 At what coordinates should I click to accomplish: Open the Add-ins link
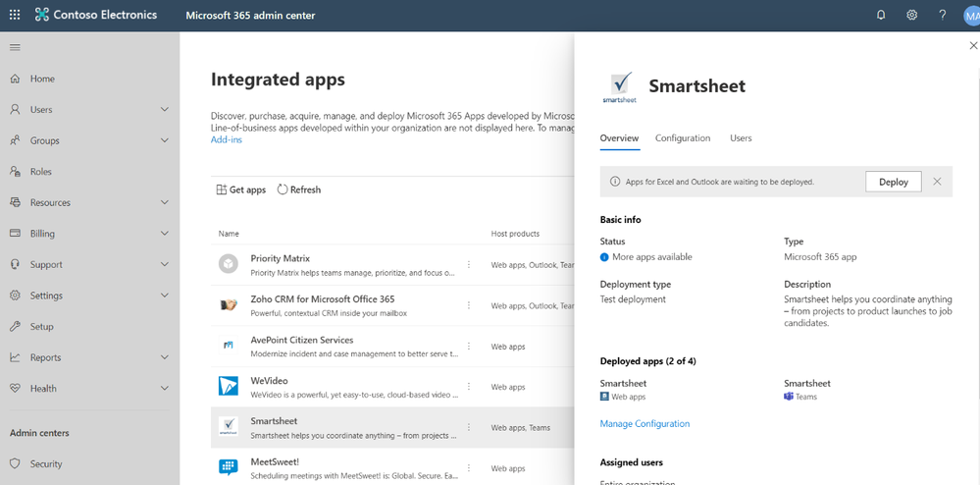click(227, 139)
